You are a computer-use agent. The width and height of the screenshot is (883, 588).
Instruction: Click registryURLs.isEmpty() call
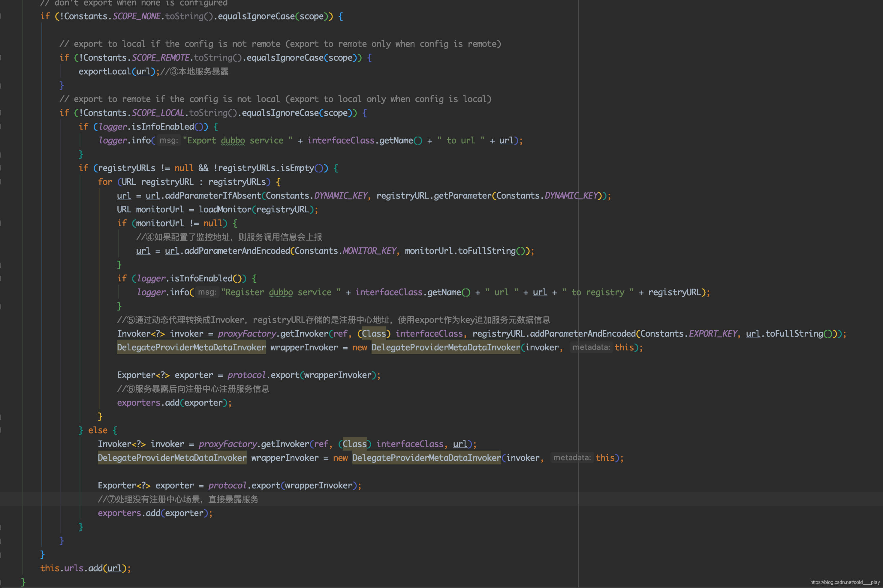point(270,168)
